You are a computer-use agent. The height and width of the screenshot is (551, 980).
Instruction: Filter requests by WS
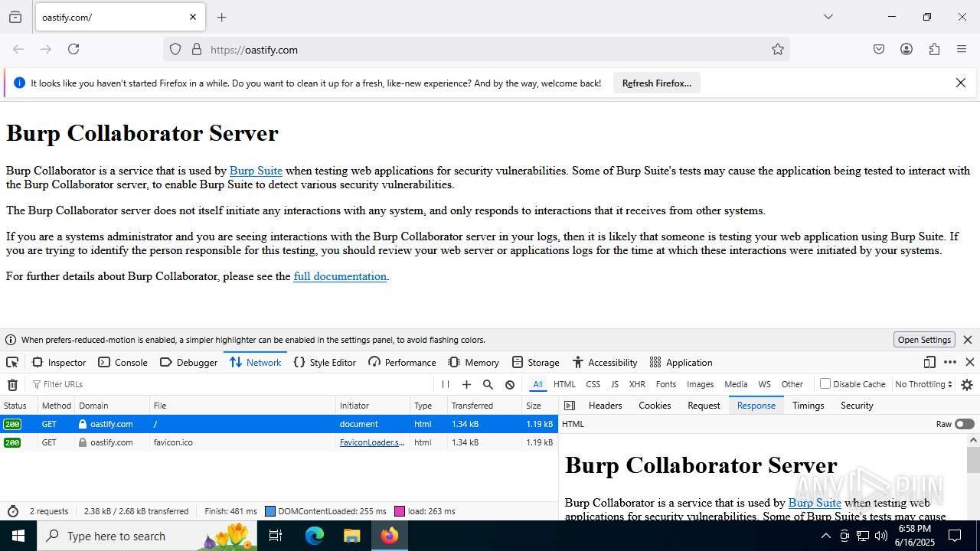click(x=764, y=384)
